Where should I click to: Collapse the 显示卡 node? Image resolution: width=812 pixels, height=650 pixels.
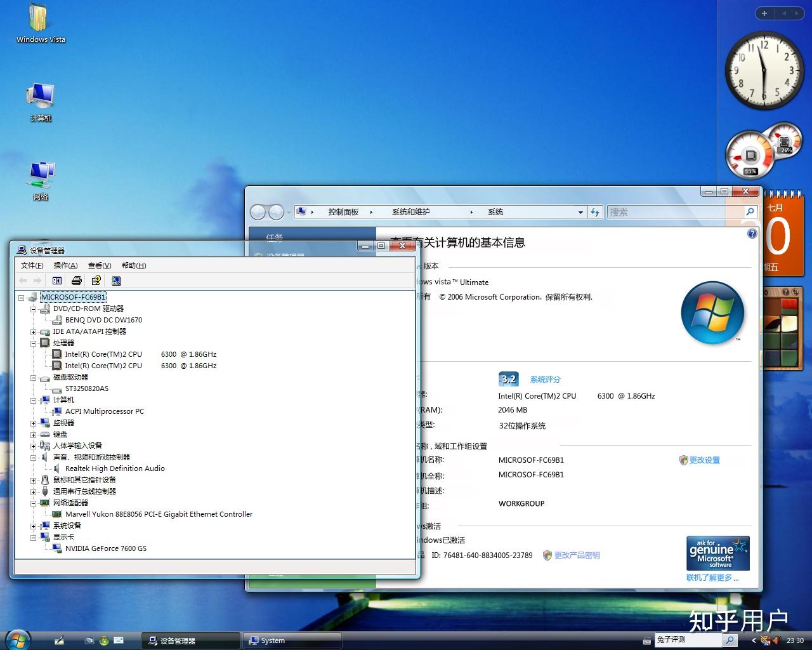coord(34,537)
